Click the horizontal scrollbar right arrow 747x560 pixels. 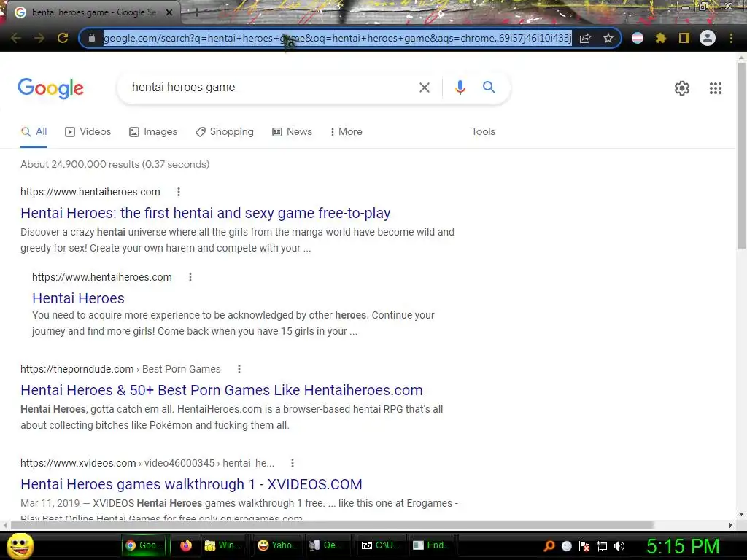point(731,525)
